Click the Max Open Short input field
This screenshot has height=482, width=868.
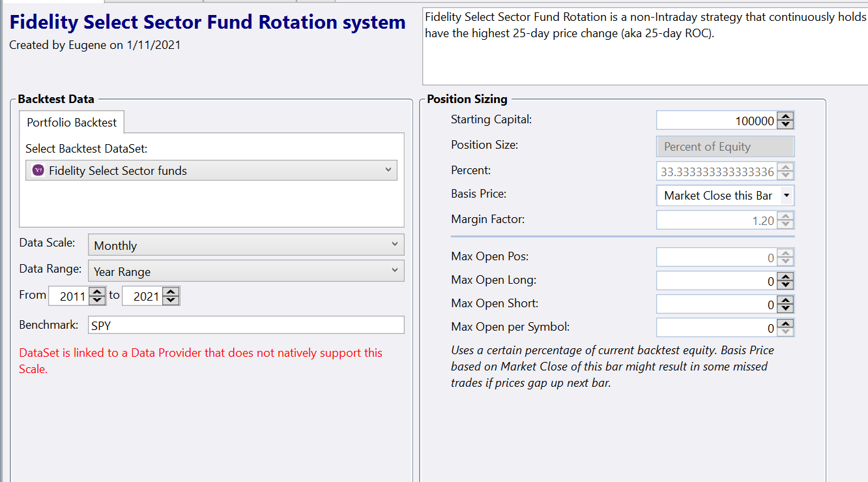point(716,305)
